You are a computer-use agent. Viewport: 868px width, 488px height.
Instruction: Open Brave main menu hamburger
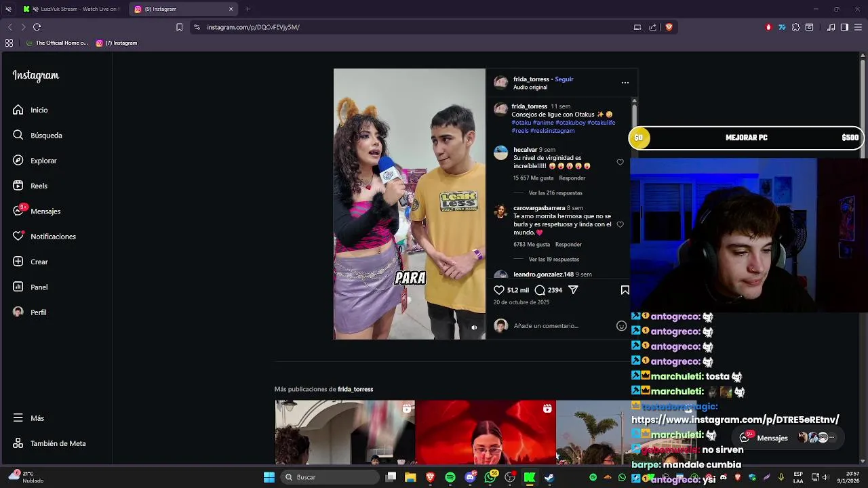(858, 27)
